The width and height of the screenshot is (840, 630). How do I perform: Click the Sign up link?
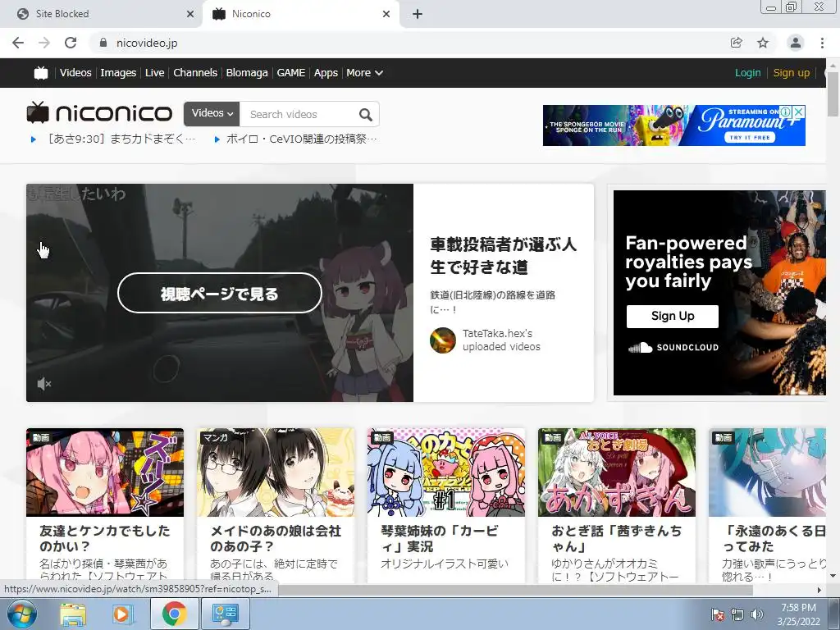pyautogui.click(x=792, y=73)
